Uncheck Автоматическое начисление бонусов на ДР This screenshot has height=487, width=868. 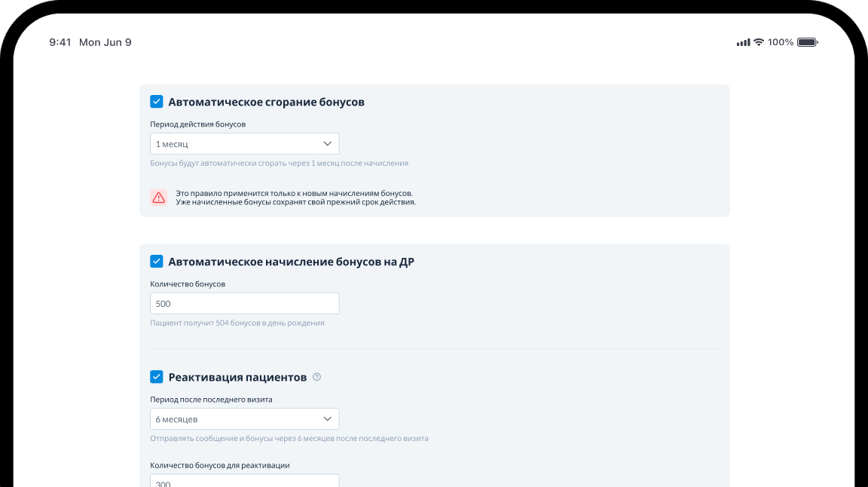click(x=157, y=262)
